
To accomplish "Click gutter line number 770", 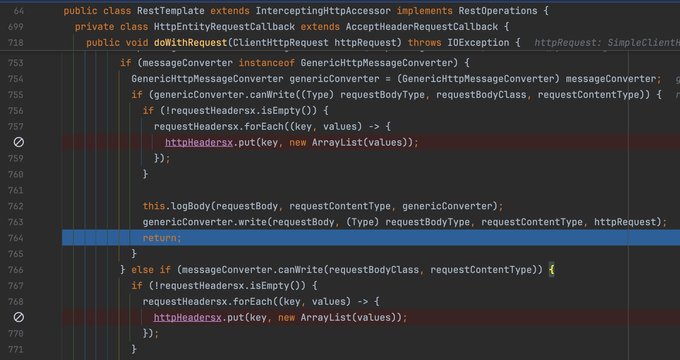I will click(x=16, y=333).
